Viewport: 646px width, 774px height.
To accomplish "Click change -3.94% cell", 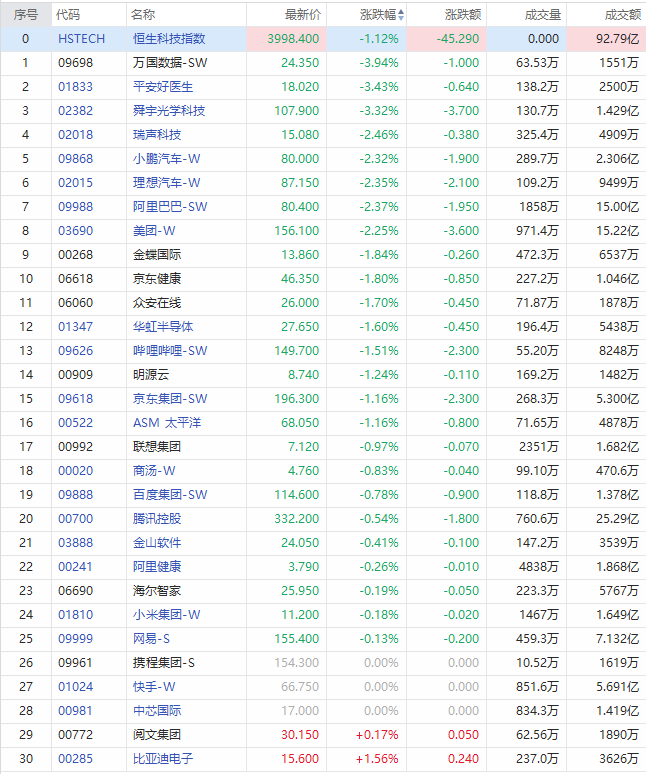I will click(x=379, y=63).
